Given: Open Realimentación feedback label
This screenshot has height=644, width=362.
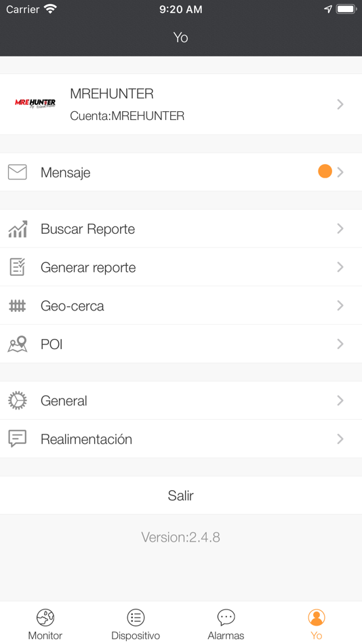Looking at the screenshot, I should coord(86,439).
